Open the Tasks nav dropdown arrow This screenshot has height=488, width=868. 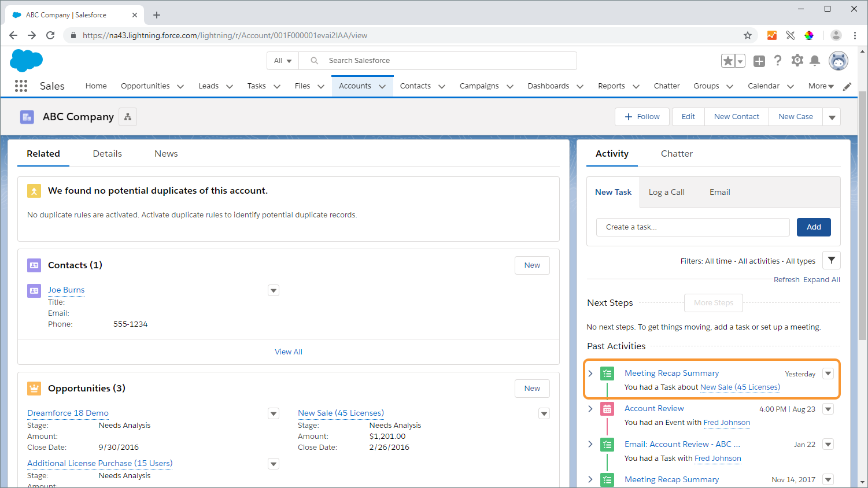click(x=277, y=87)
